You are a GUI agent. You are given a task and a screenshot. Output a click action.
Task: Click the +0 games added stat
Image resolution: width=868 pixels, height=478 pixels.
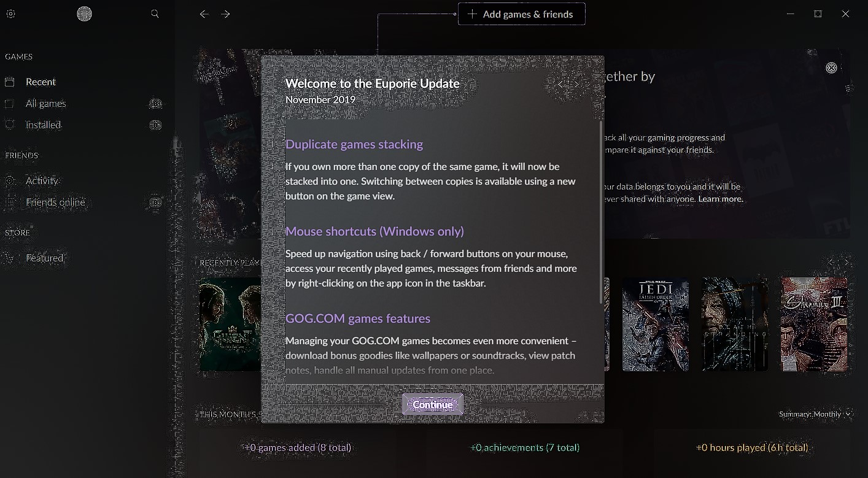[x=298, y=448]
